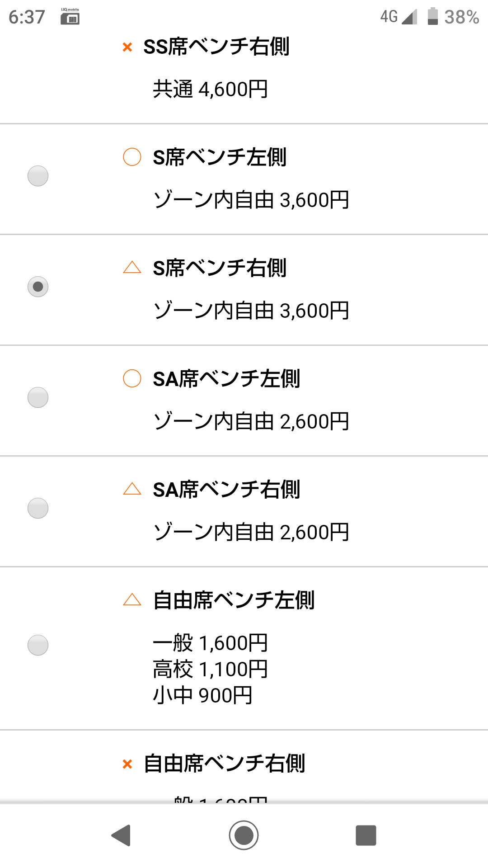The width and height of the screenshot is (488, 868).
Task: Select the 自由席ベンチ左側 radio button
Action: click(x=38, y=645)
